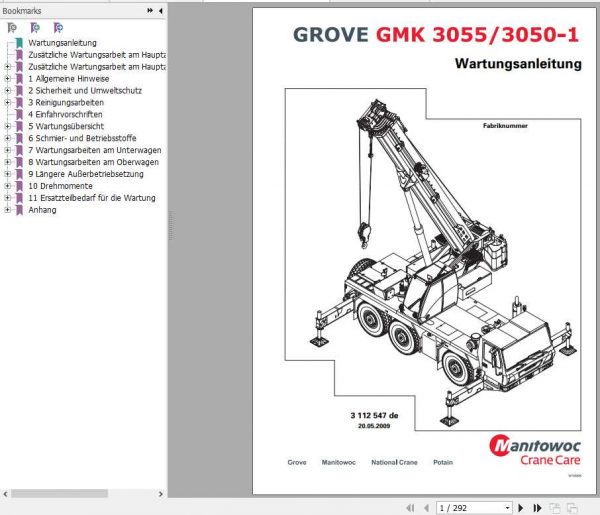600x515 pixels.
Task: Click the Wartungsanleitung heading on the page
Action: point(518,64)
